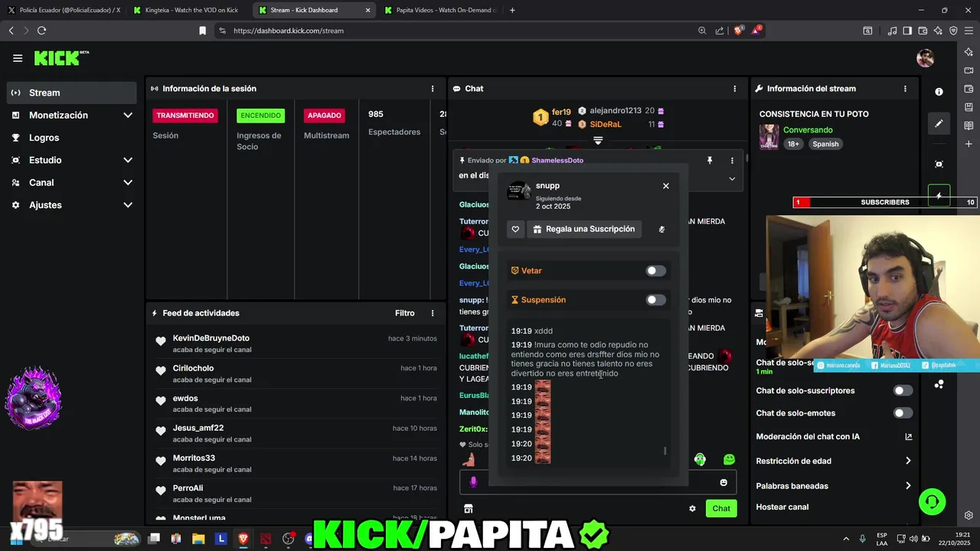The image size is (980, 551).
Task: Click the pencil edit icon on the right rail
Action: pos(939,122)
